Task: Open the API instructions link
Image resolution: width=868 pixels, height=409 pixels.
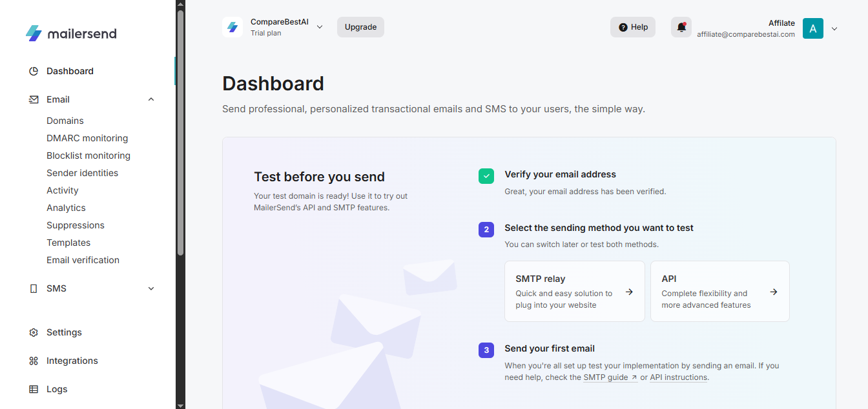Action: point(679,377)
